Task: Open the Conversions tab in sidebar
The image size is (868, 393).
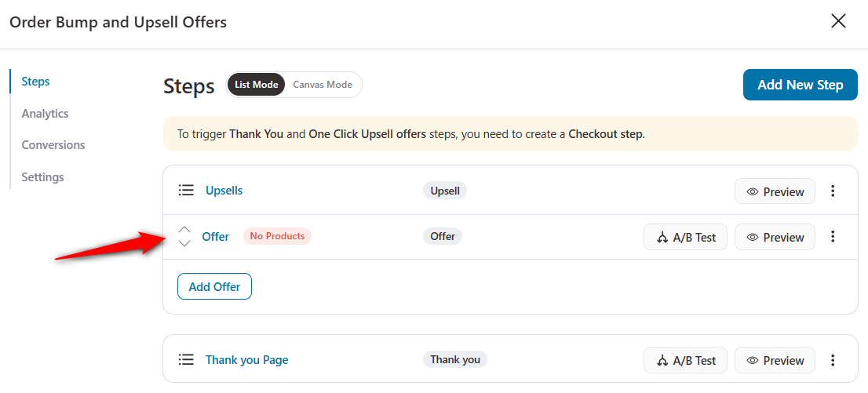Action: point(53,145)
